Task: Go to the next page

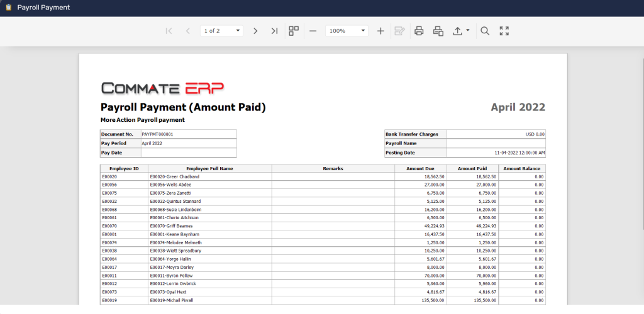Action: [x=255, y=31]
